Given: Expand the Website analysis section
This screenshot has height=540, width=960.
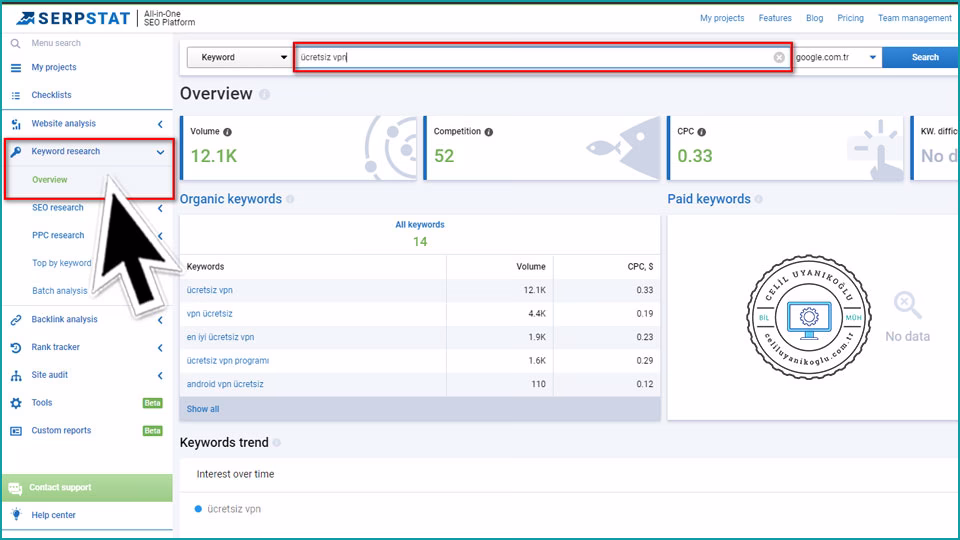Looking at the screenshot, I should (x=160, y=124).
